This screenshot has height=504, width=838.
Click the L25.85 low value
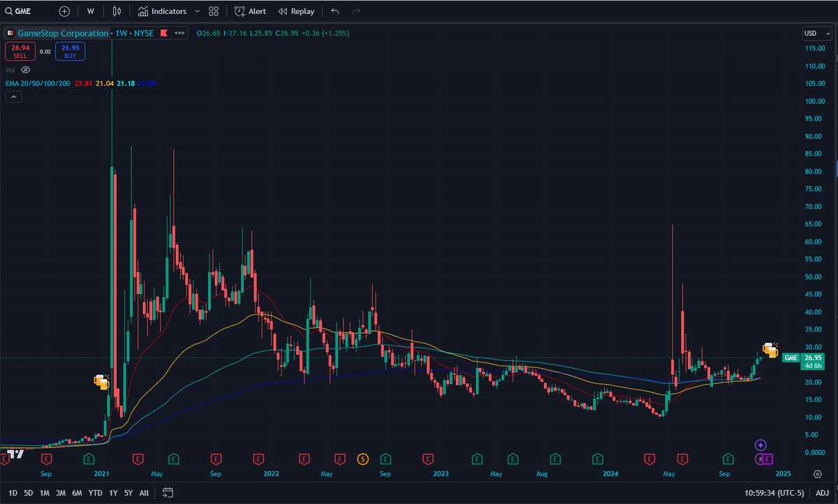[x=260, y=33]
